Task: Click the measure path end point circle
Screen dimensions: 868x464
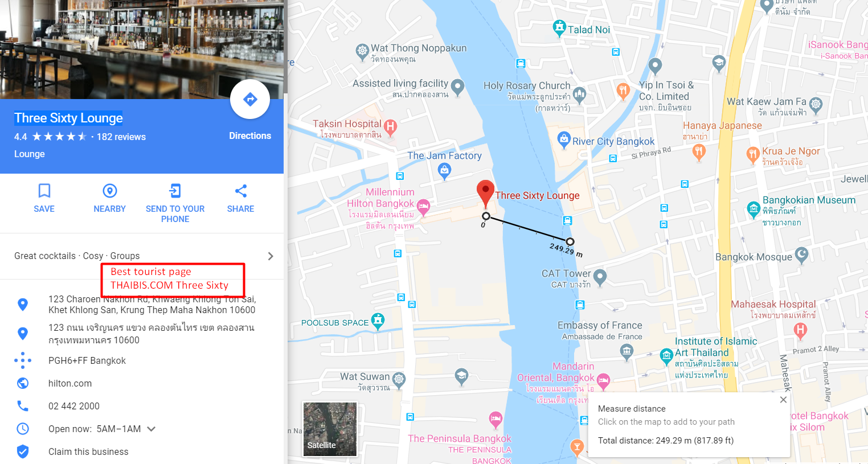Action: pyautogui.click(x=570, y=241)
